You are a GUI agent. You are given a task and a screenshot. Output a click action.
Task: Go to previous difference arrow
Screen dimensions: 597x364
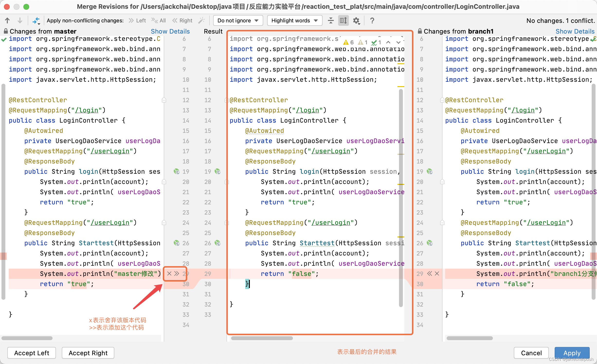(x=7, y=21)
